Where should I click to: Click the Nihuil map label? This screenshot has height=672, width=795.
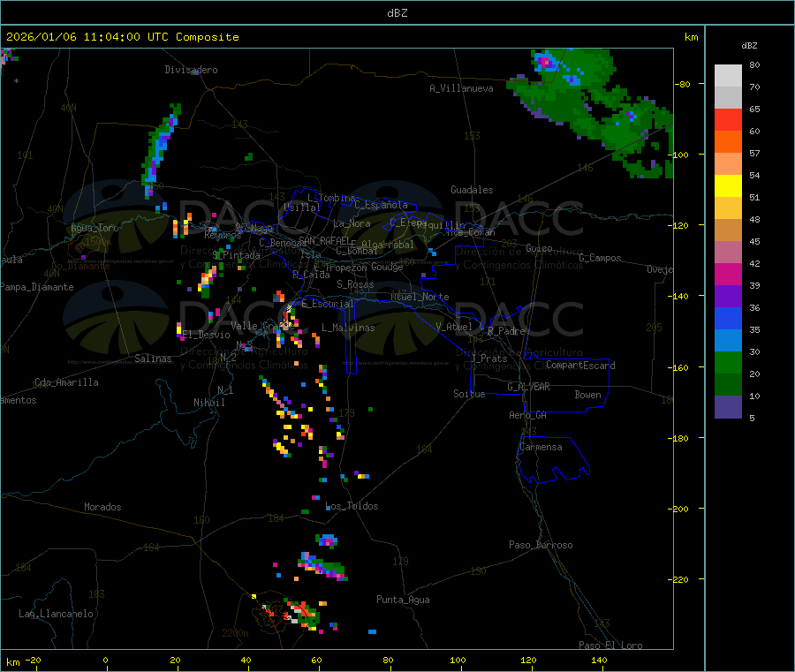(208, 403)
